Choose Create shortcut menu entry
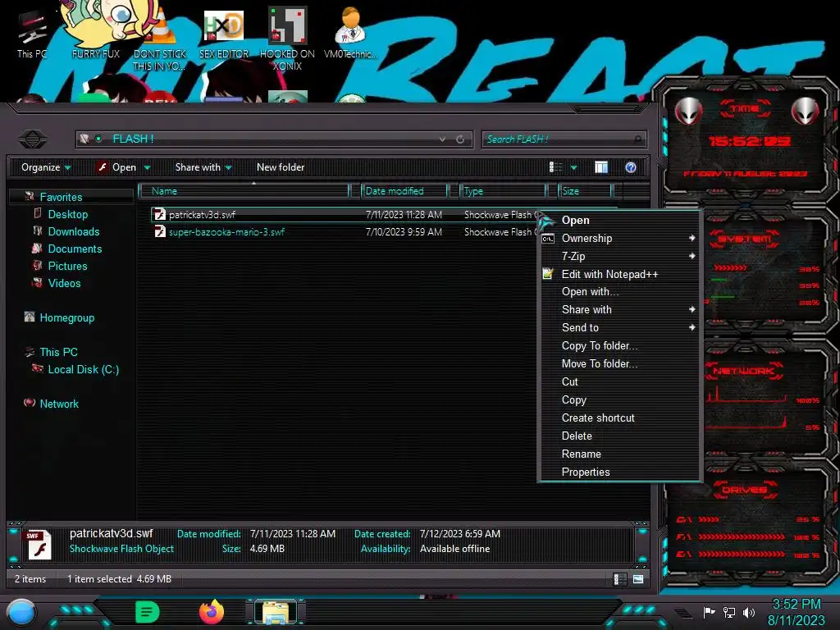This screenshot has width=840, height=630. pyautogui.click(x=620, y=418)
